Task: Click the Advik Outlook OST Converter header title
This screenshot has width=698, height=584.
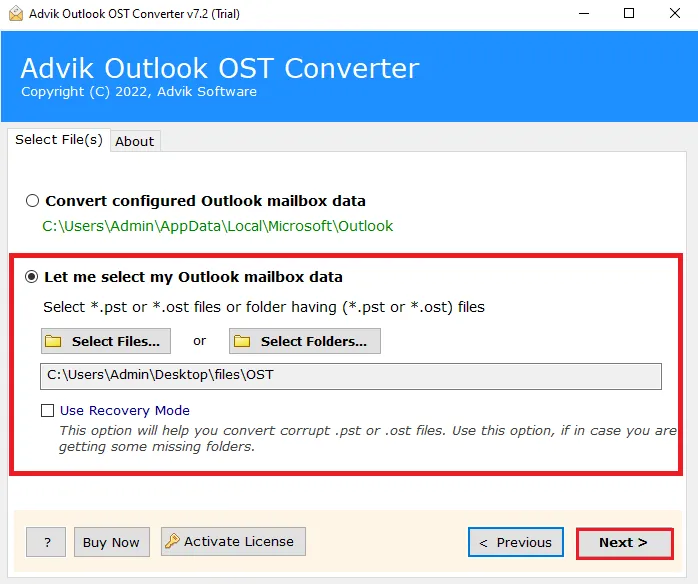Action: pyautogui.click(x=219, y=69)
